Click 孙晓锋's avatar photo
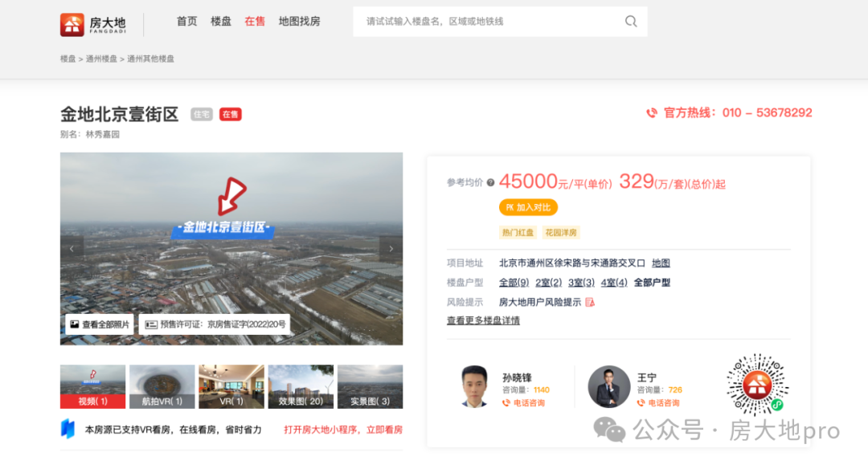The height and width of the screenshot is (465, 868). pyautogui.click(x=474, y=386)
